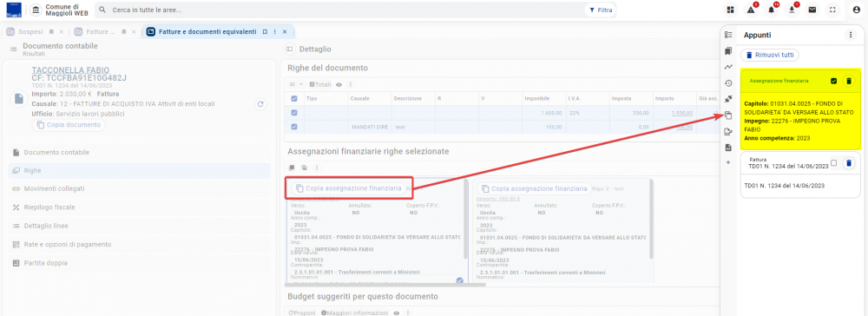Open the bell notifications icon
This screenshot has height=316, width=868.
pyautogui.click(x=771, y=10)
